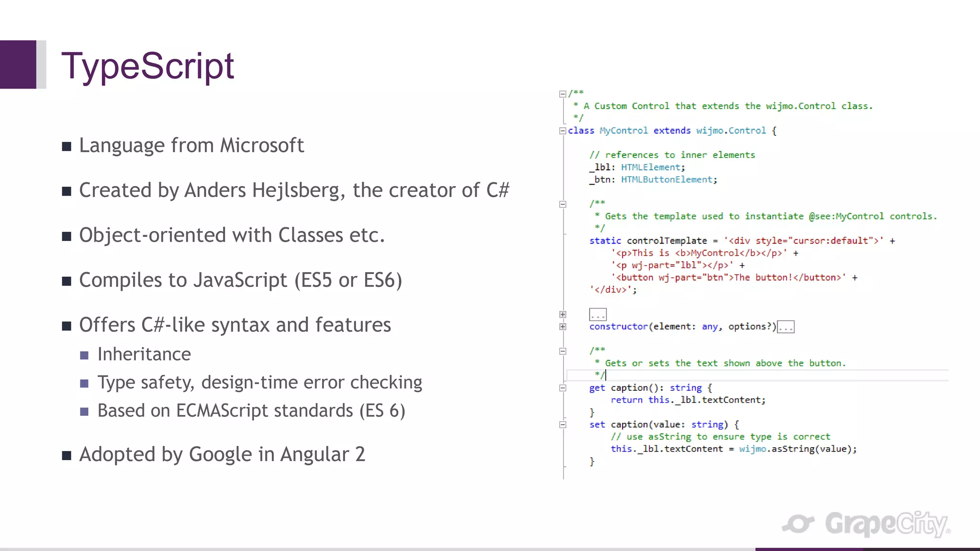This screenshot has height=551, width=980.
Task: Collapse the controlTemplate doc comment
Action: point(563,204)
